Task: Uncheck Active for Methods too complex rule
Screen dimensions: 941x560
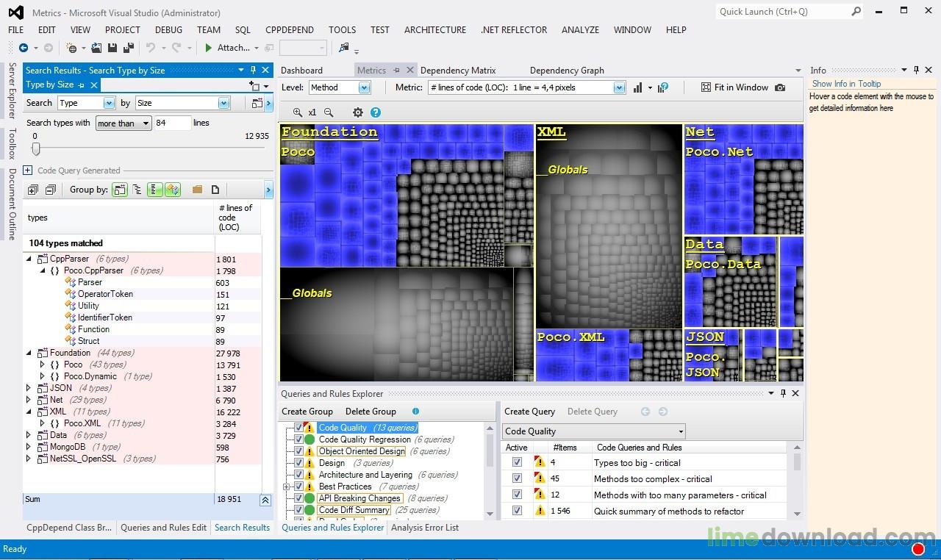Action: pos(517,478)
